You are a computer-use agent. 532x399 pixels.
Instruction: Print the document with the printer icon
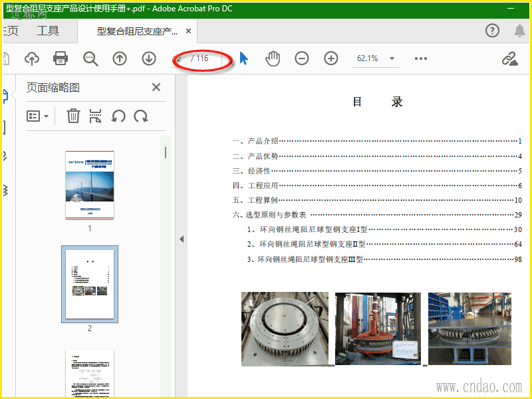click(x=61, y=59)
